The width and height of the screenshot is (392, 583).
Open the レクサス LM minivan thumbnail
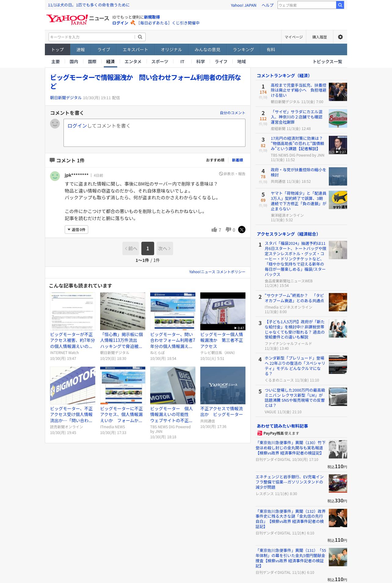(338, 397)
